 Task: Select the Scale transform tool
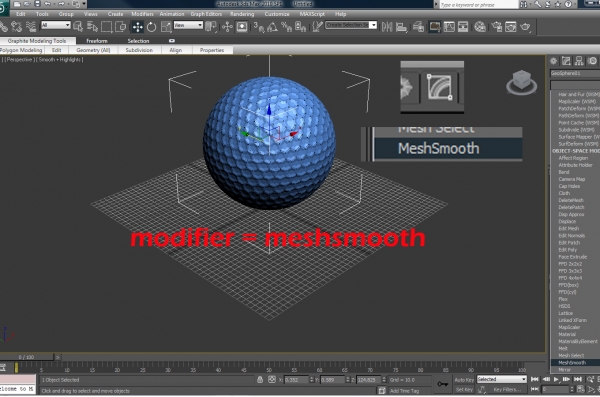166,27
